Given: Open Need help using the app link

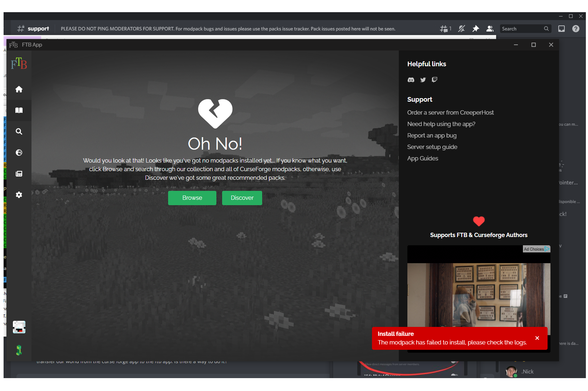Looking at the screenshot, I should (x=441, y=124).
